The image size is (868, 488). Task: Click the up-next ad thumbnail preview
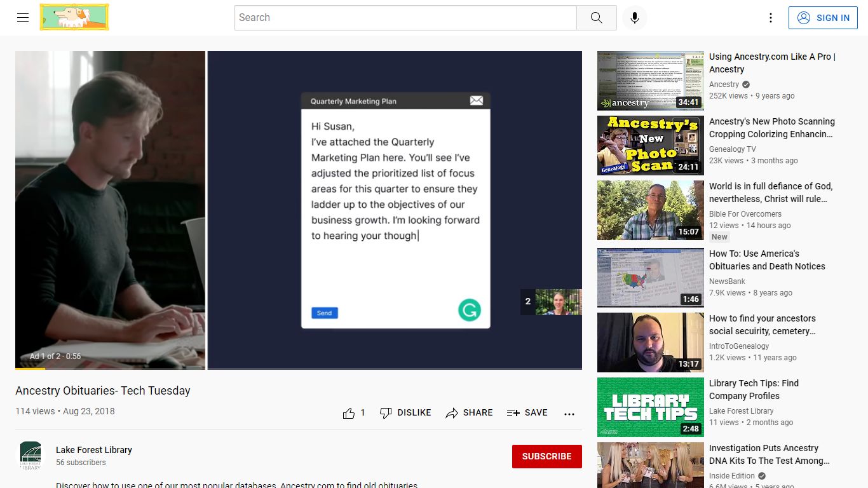pos(559,302)
